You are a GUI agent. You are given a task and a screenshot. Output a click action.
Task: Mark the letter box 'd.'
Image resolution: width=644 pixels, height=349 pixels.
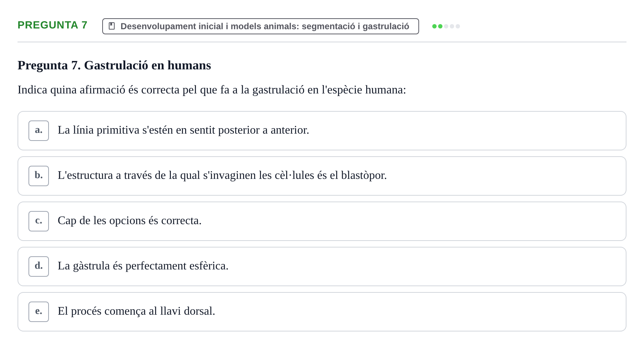(39, 266)
